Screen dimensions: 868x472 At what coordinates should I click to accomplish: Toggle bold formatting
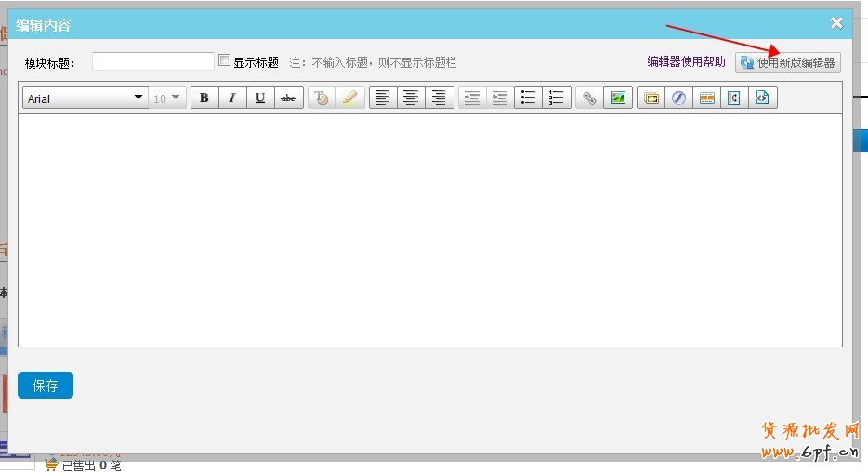pos(204,98)
